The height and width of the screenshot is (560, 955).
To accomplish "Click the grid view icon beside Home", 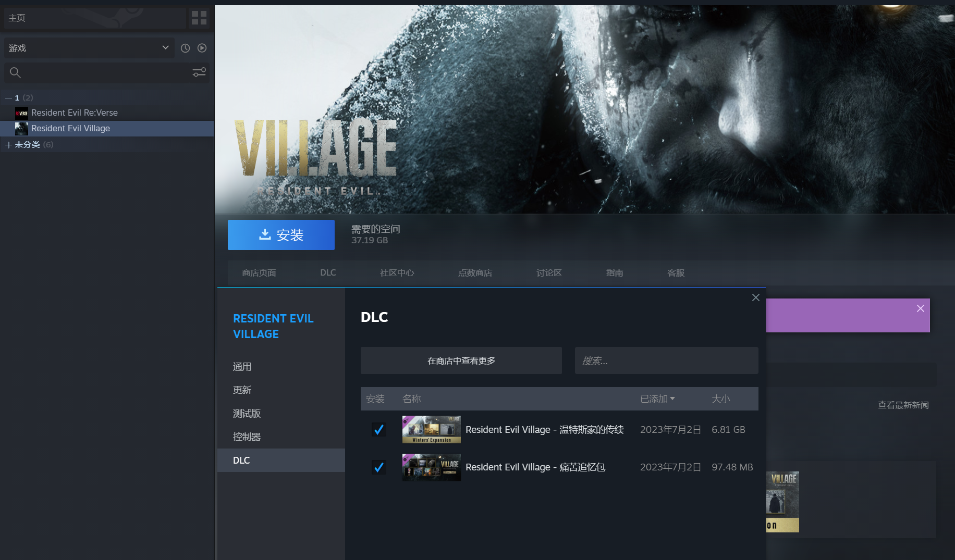I will pos(199,18).
